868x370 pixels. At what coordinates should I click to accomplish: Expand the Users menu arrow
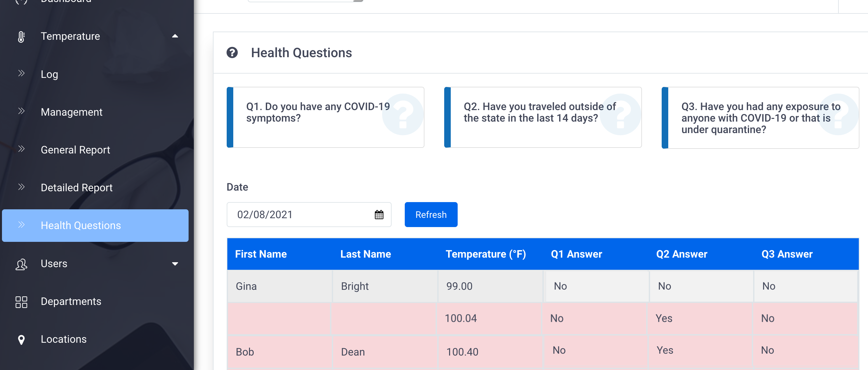point(175,264)
